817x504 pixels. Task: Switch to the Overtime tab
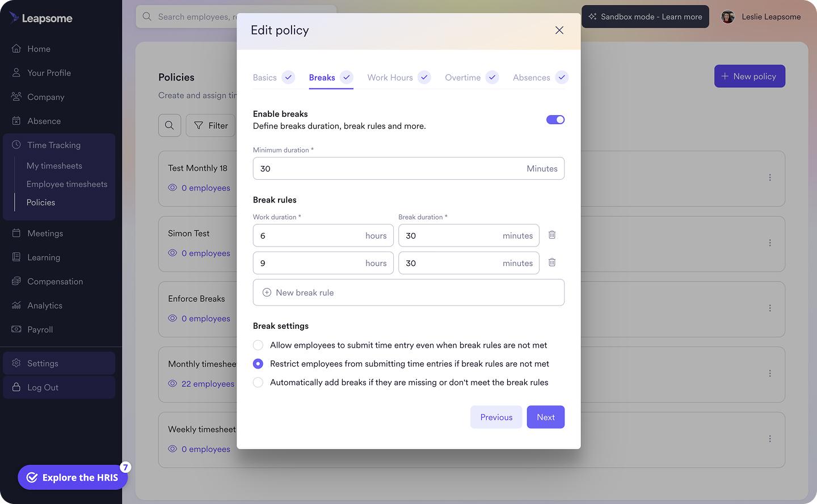[463, 77]
